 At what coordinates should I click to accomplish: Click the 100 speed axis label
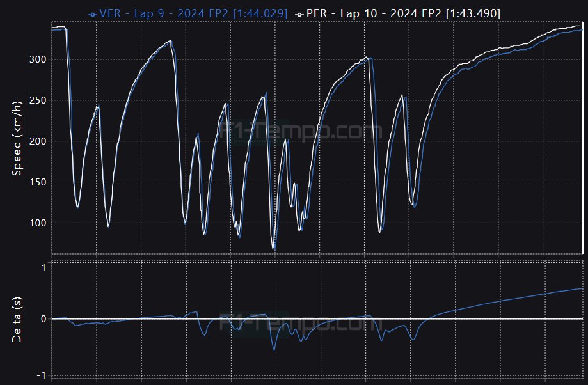38,223
